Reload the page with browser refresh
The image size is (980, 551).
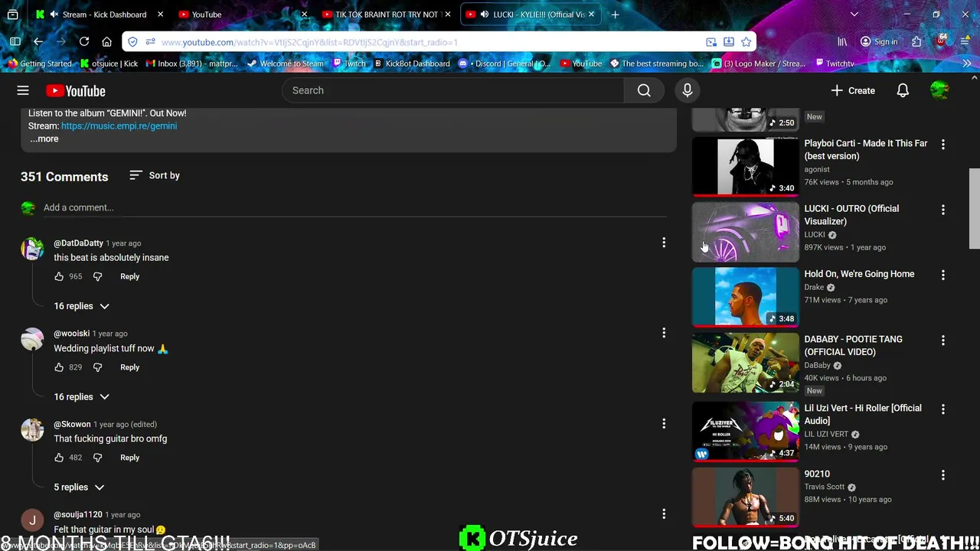[84, 42]
